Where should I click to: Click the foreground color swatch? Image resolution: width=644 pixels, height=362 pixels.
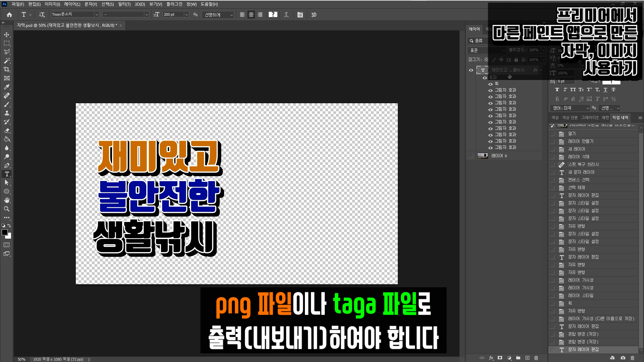pyautogui.click(x=5, y=232)
